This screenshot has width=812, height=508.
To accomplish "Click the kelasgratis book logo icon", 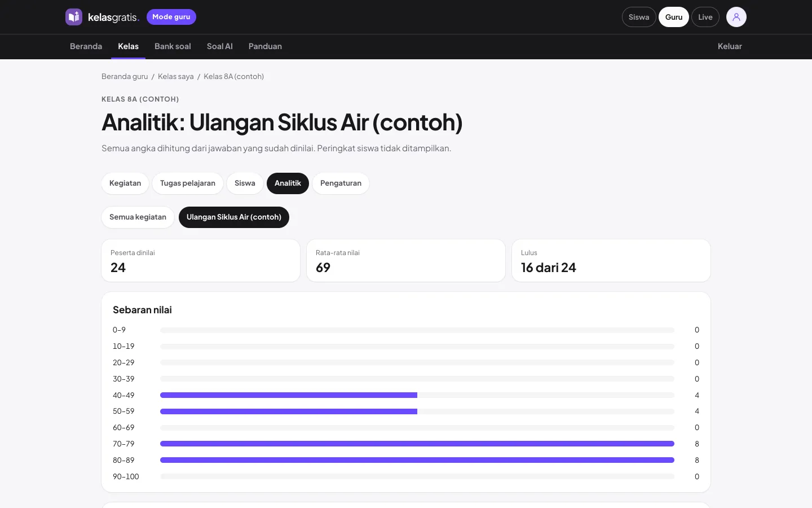I will (x=74, y=17).
